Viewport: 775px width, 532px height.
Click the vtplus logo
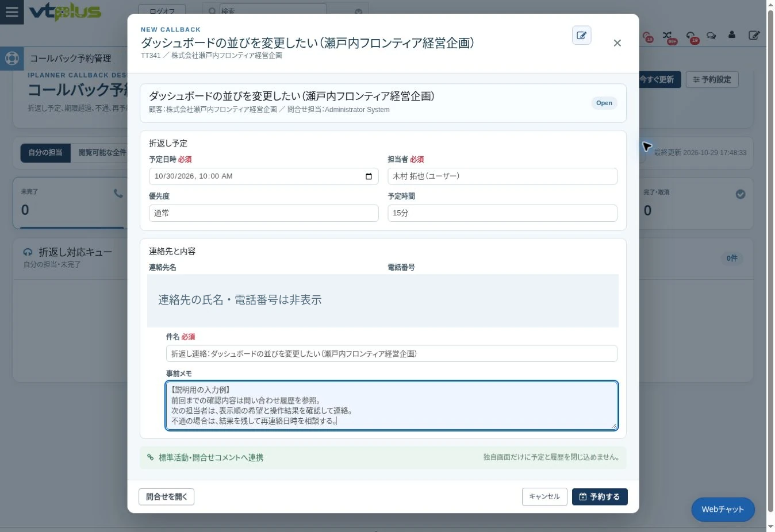(x=65, y=11)
